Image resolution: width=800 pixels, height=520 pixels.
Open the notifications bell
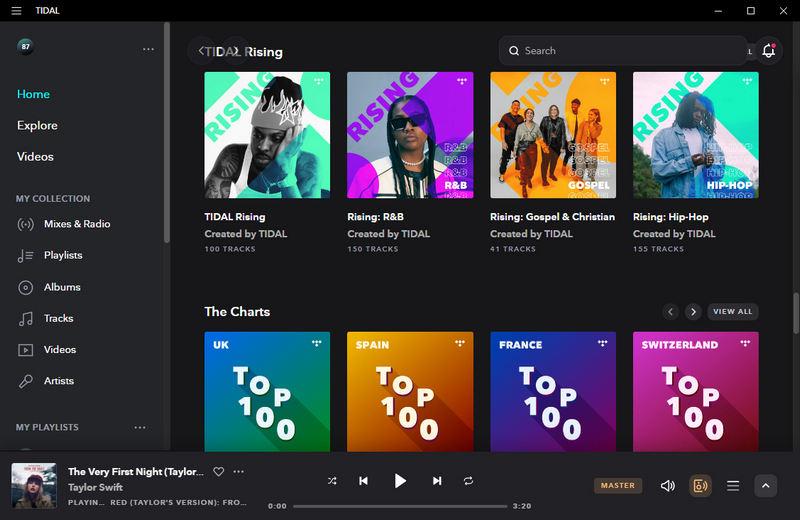coord(768,51)
